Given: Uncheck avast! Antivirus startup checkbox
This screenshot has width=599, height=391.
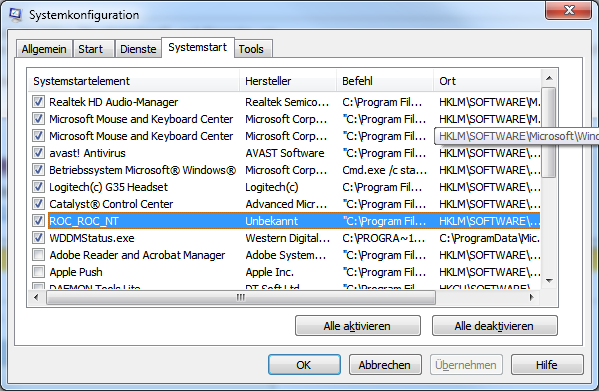Looking at the screenshot, I should click(38, 153).
